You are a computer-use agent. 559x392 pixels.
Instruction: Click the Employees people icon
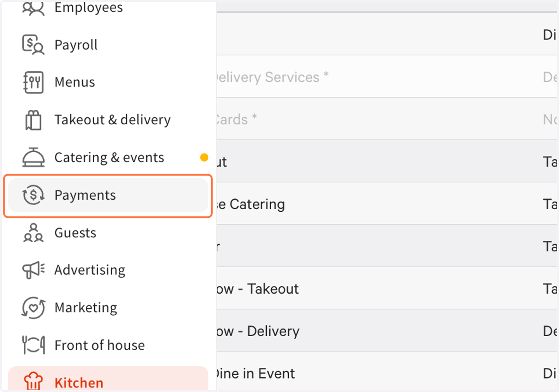(33, 8)
